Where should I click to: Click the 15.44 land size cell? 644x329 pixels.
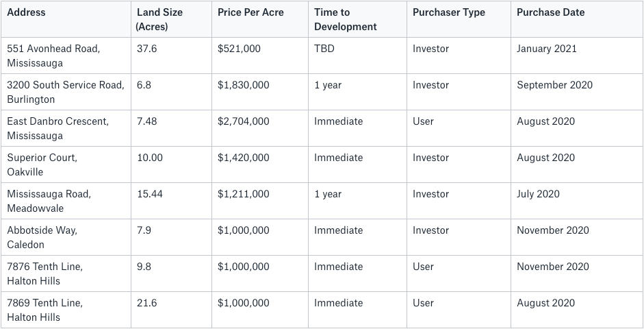point(171,201)
